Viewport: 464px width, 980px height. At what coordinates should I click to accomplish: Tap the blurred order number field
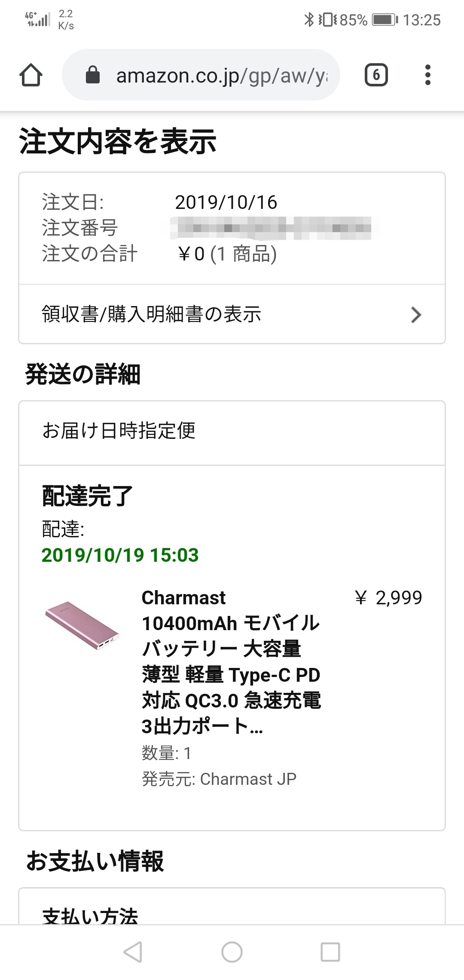[x=271, y=228]
